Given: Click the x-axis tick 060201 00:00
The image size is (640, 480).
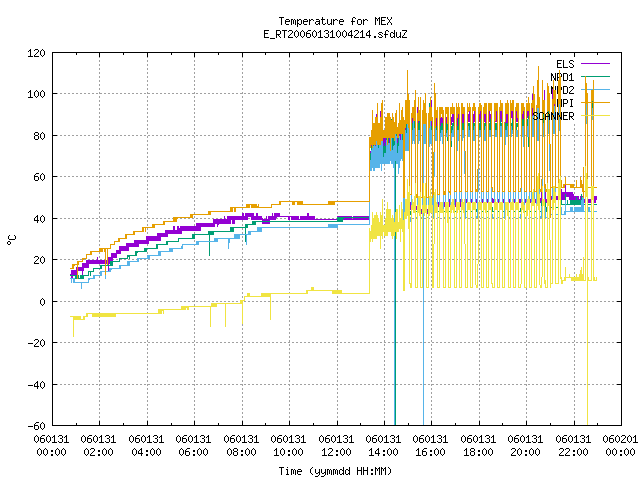Looking at the screenshot, I should (620, 446).
